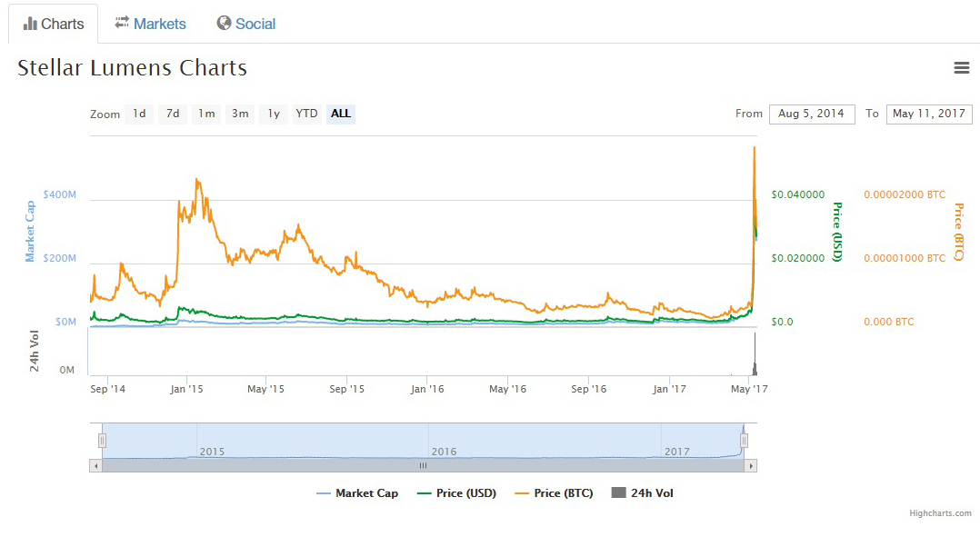Viewport: 980px width, 537px height.
Task: Click the Jan '17 x-axis label
Action: coord(669,389)
